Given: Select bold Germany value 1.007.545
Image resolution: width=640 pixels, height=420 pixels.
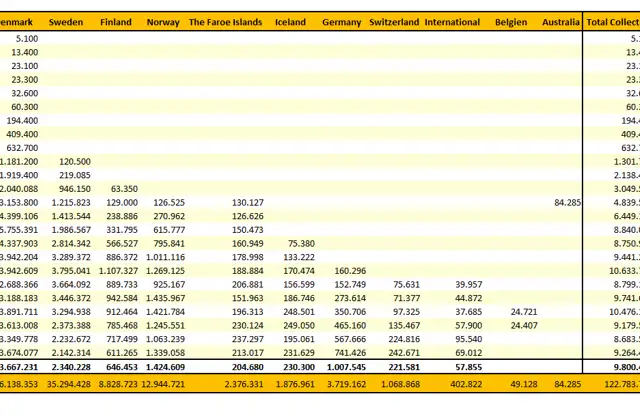Looking at the screenshot, I should pyautogui.click(x=346, y=367).
